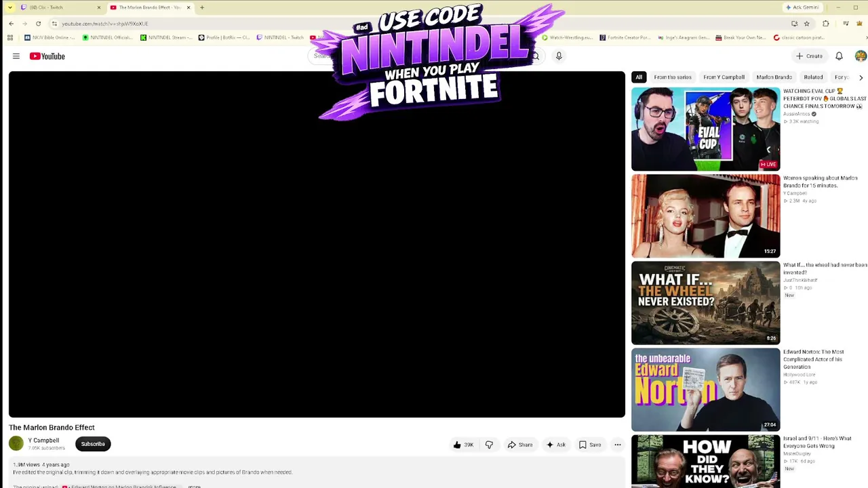
Task: Filter by 'From Y Campbell' chip
Action: 724,77
